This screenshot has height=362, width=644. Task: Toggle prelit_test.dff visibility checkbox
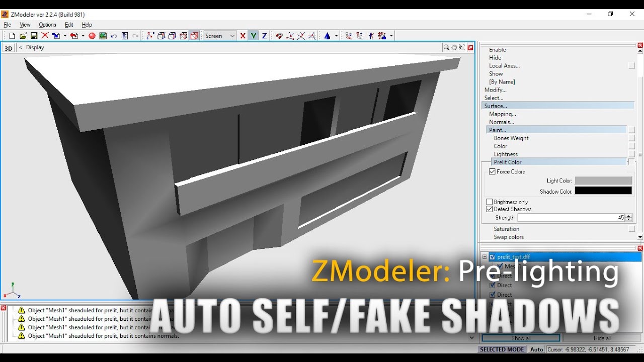pyautogui.click(x=493, y=257)
